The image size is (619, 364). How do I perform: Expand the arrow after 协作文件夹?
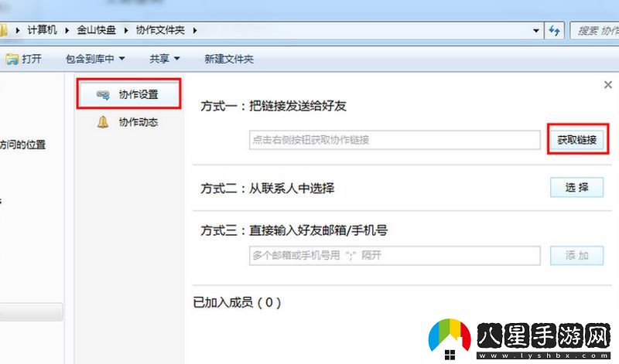[195, 30]
